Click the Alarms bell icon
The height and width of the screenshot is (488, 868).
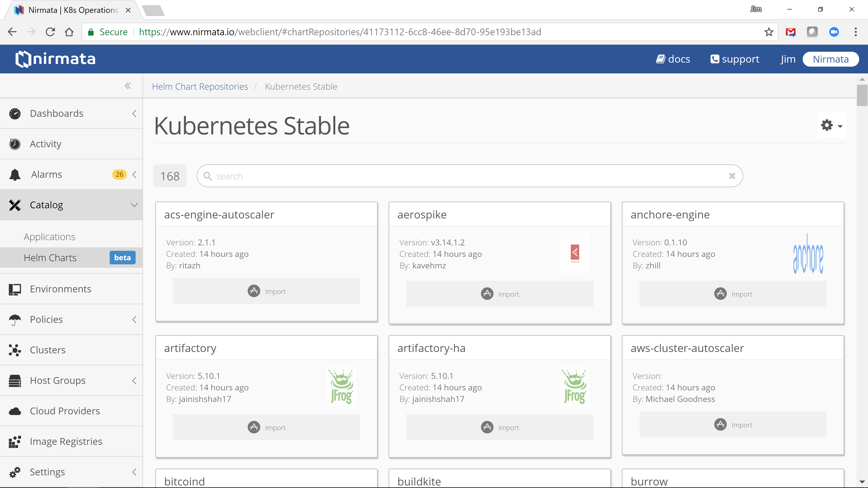click(15, 174)
